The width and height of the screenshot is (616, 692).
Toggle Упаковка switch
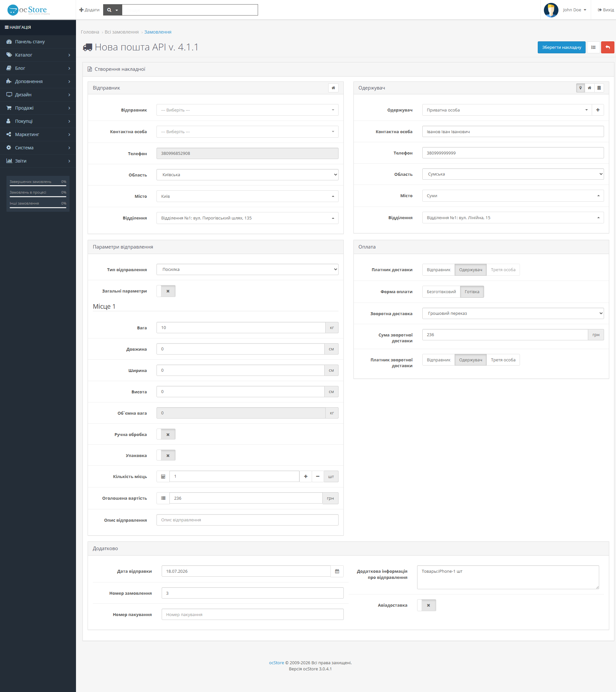click(x=166, y=456)
